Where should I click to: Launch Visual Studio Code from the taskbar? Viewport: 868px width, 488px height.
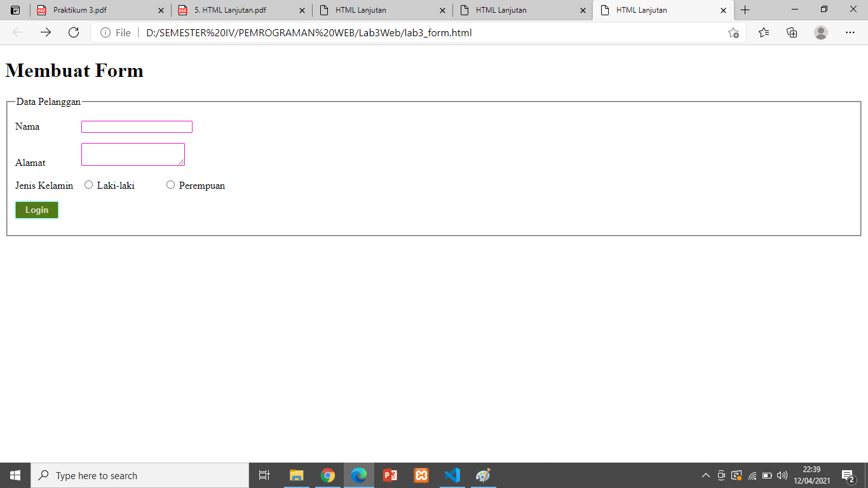452,475
